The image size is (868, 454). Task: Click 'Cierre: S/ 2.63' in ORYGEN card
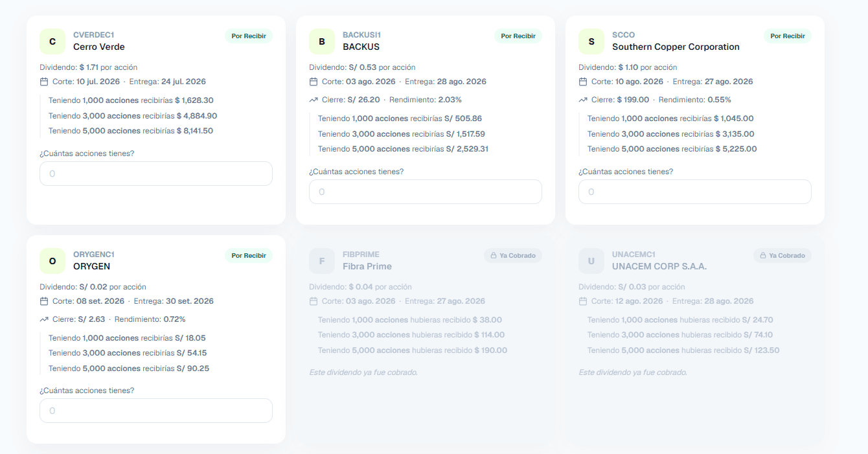coord(79,319)
